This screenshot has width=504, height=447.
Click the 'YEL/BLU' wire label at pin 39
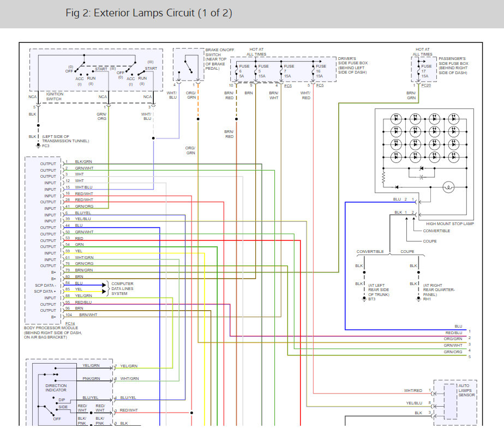[82, 219]
